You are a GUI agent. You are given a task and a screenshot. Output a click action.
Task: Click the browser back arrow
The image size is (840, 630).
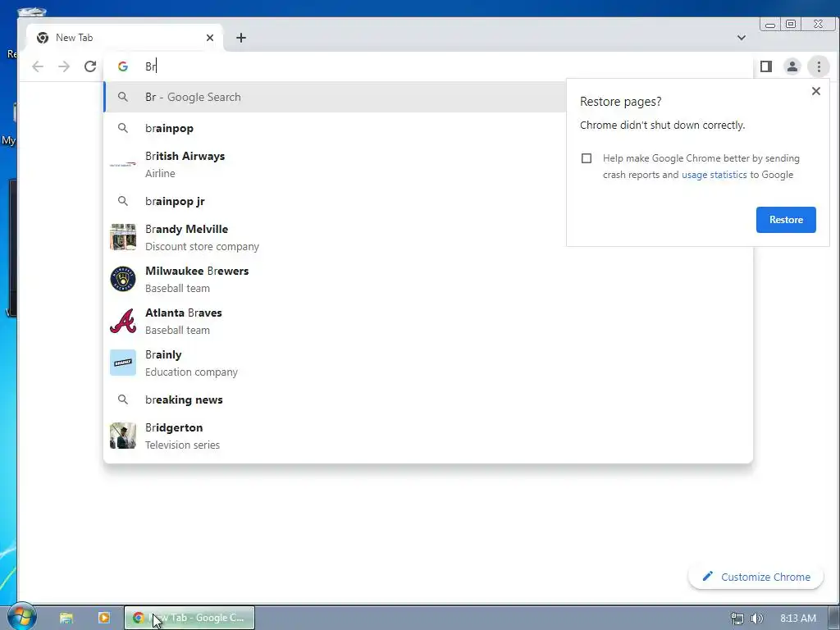pos(38,66)
